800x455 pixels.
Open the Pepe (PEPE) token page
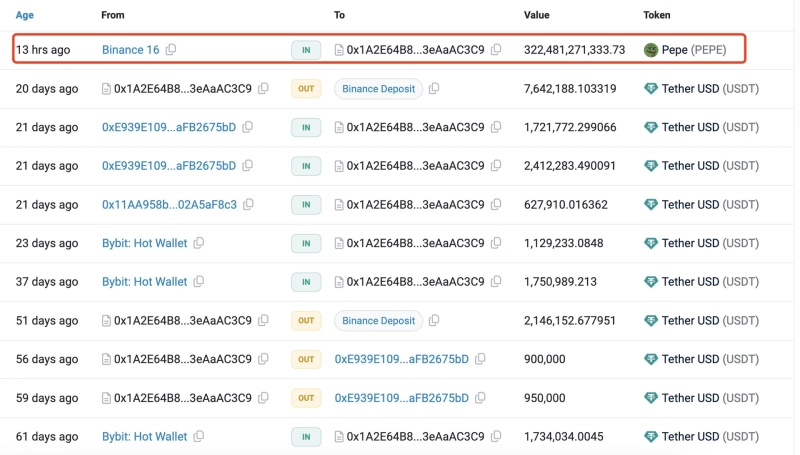coord(694,50)
